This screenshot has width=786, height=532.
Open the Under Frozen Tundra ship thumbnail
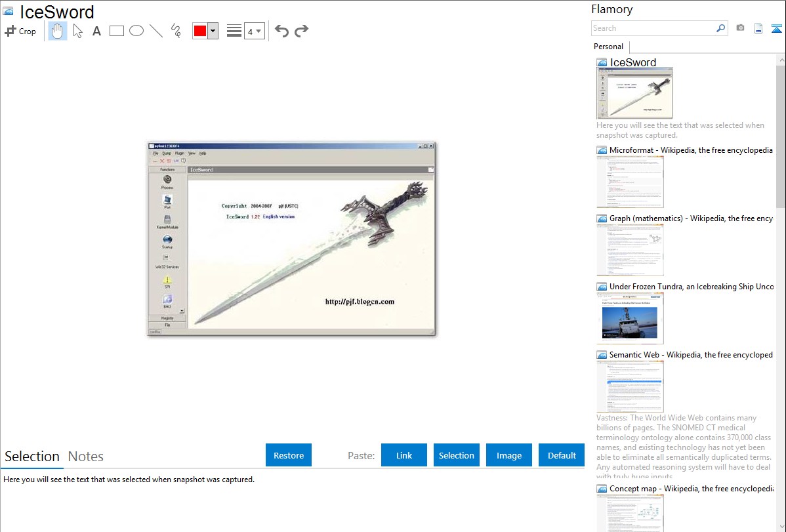point(630,318)
